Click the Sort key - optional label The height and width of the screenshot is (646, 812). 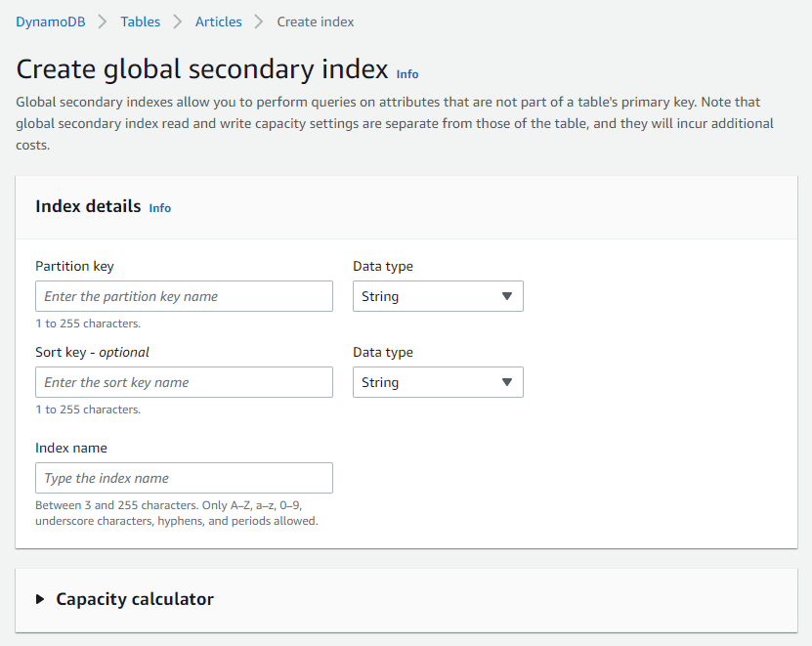click(93, 352)
